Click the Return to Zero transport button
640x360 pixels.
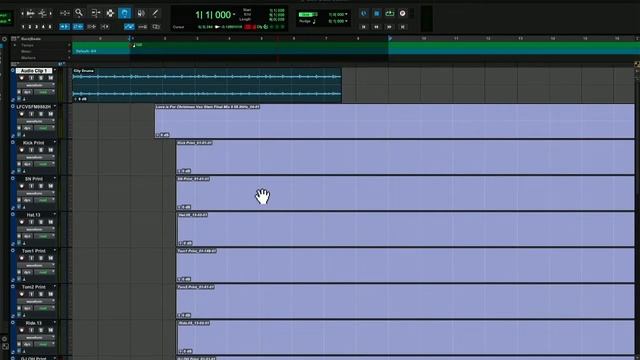coord(364,27)
